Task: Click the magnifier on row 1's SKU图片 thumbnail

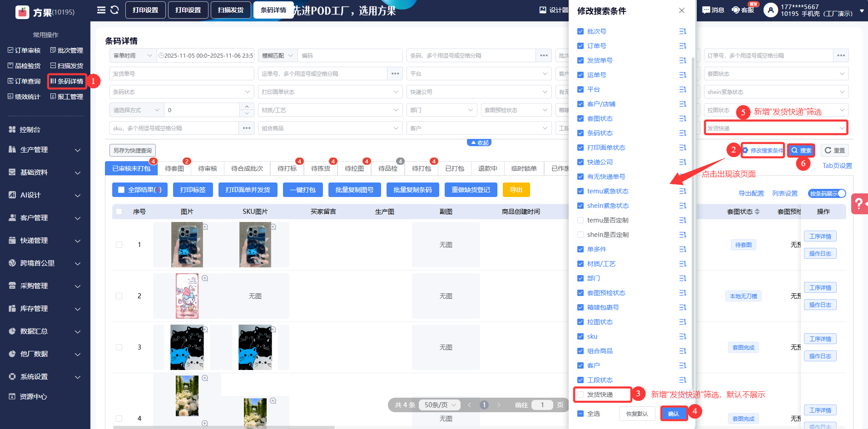Action: point(273,227)
